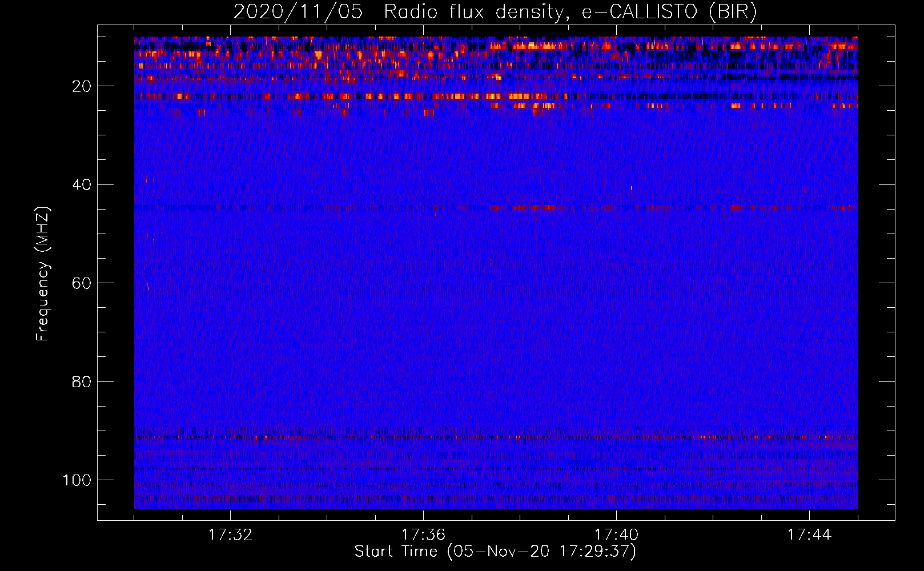Image resolution: width=924 pixels, height=571 pixels.
Task: Click the 60 MHz frequency tick label
Action: coord(82,283)
